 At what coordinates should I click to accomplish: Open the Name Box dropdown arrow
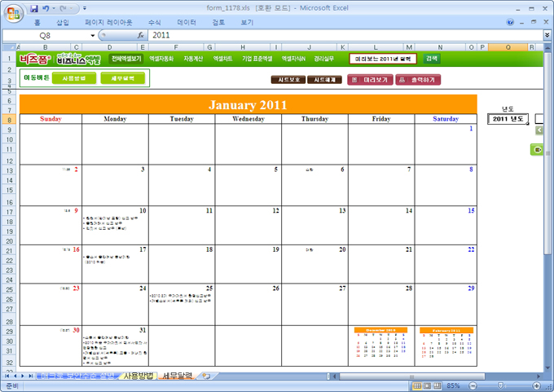(x=93, y=35)
